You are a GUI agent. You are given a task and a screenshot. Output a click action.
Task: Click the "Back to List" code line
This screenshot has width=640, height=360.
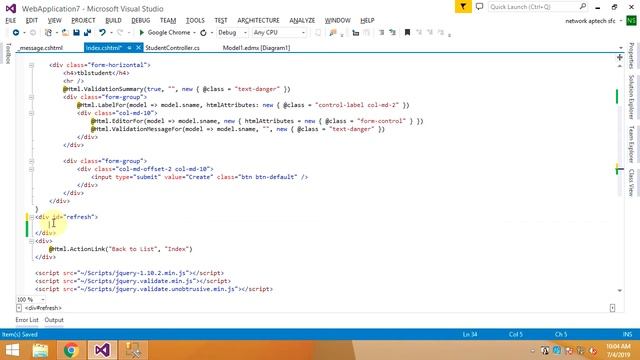121,249
